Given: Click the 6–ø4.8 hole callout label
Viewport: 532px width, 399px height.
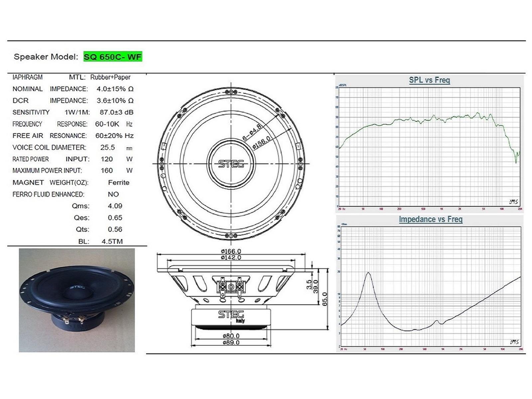Looking at the screenshot, I should (x=252, y=132).
